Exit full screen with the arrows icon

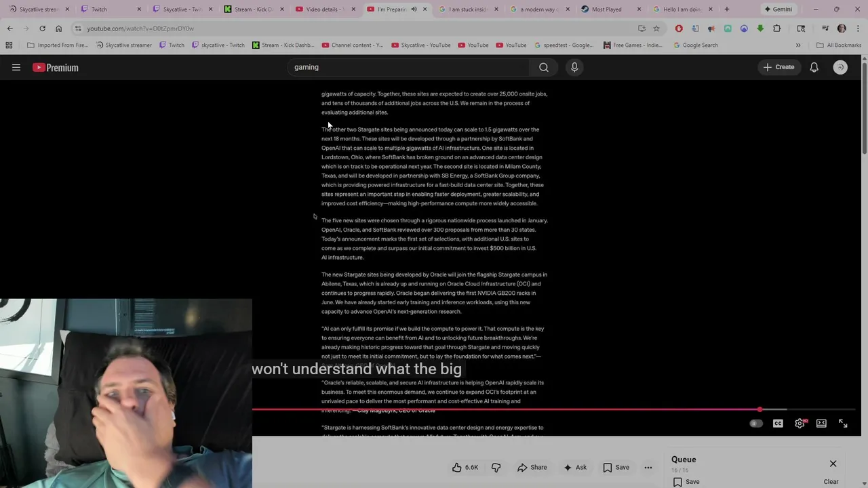[843, 424]
